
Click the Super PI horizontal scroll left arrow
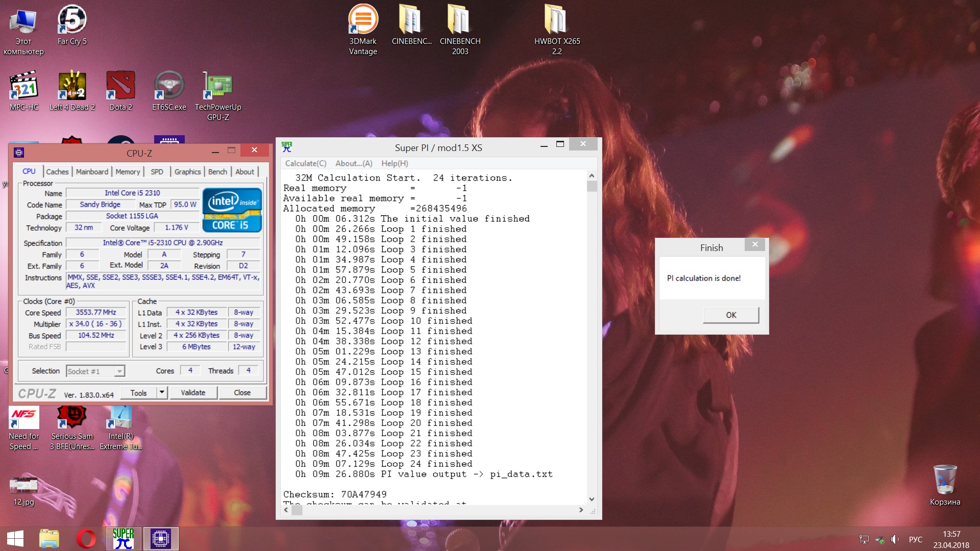[286, 510]
